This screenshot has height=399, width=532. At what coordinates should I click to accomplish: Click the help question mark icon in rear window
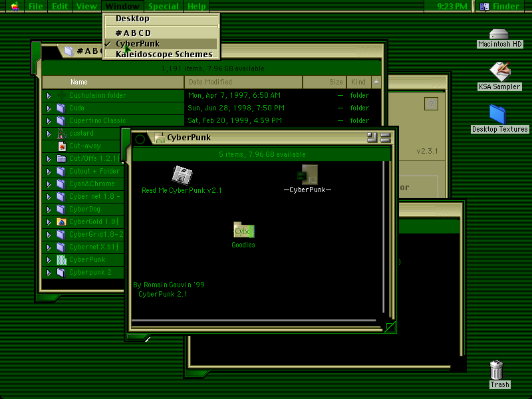(x=431, y=104)
